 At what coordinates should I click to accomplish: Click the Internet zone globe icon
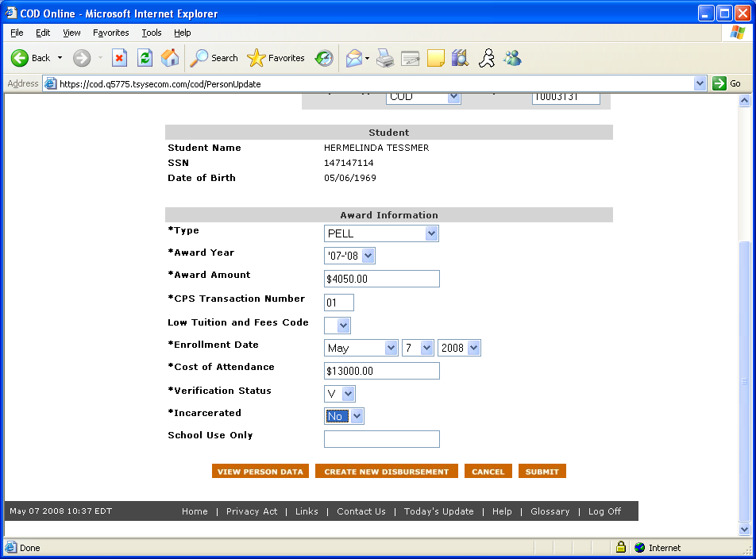click(x=640, y=547)
